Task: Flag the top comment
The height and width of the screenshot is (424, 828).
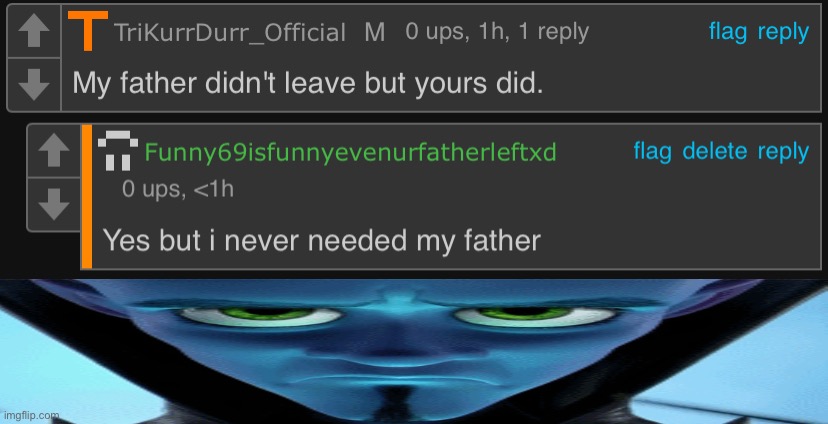Action: tap(728, 32)
